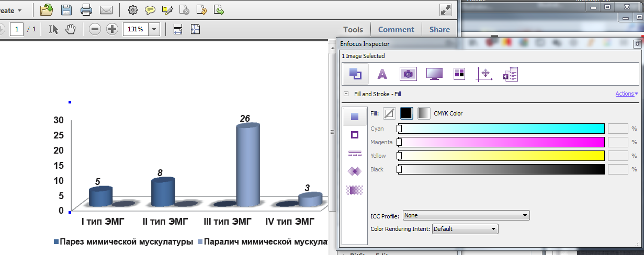Click the 'Парез мимической мускулатуры' legend entry

click(x=123, y=242)
